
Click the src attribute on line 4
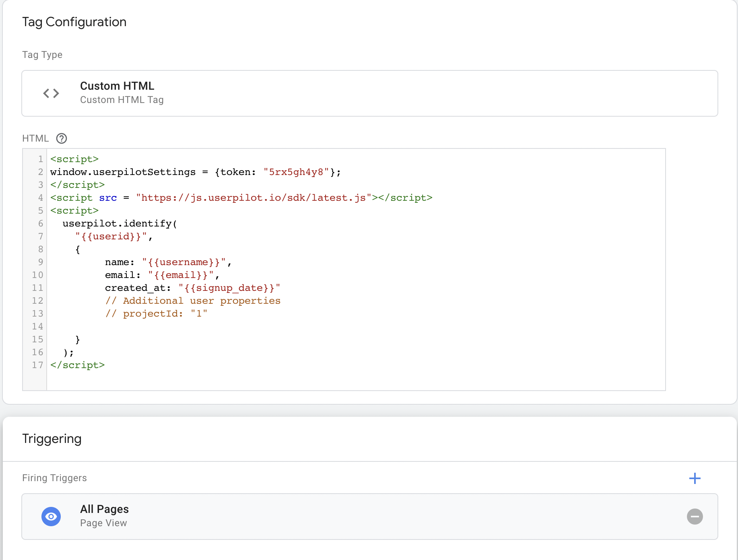pos(108,198)
